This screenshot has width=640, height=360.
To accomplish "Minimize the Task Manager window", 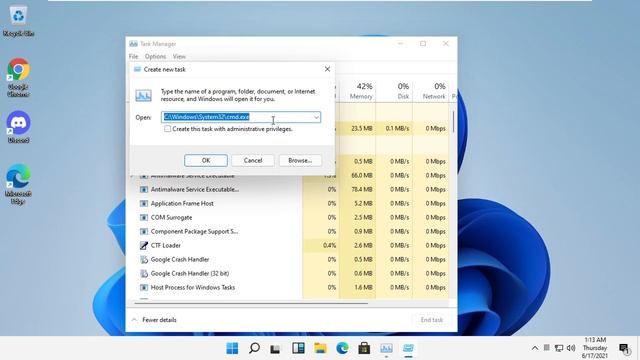I will (401, 44).
